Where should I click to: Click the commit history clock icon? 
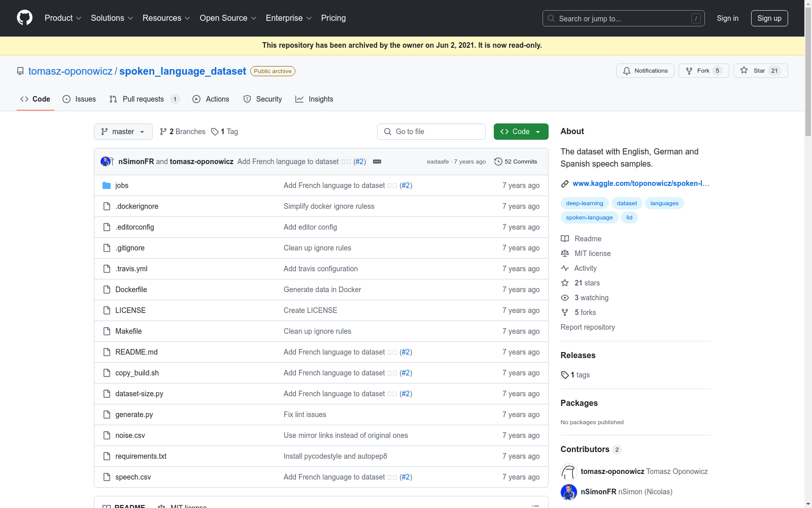498,162
